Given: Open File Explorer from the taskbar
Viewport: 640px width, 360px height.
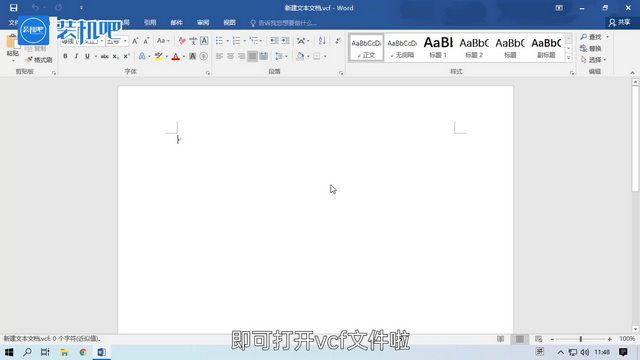Looking at the screenshot, I should coord(64,352).
